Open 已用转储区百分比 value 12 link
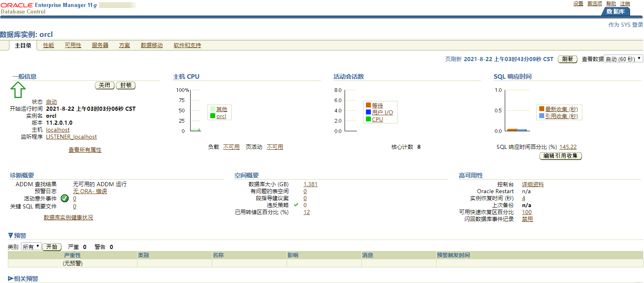 click(x=307, y=212)
